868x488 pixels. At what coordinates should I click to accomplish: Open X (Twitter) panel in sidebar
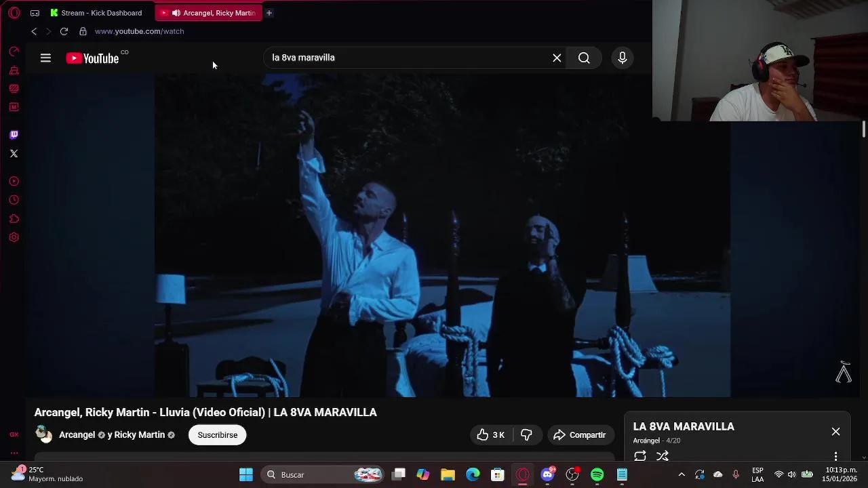(14, 153)
